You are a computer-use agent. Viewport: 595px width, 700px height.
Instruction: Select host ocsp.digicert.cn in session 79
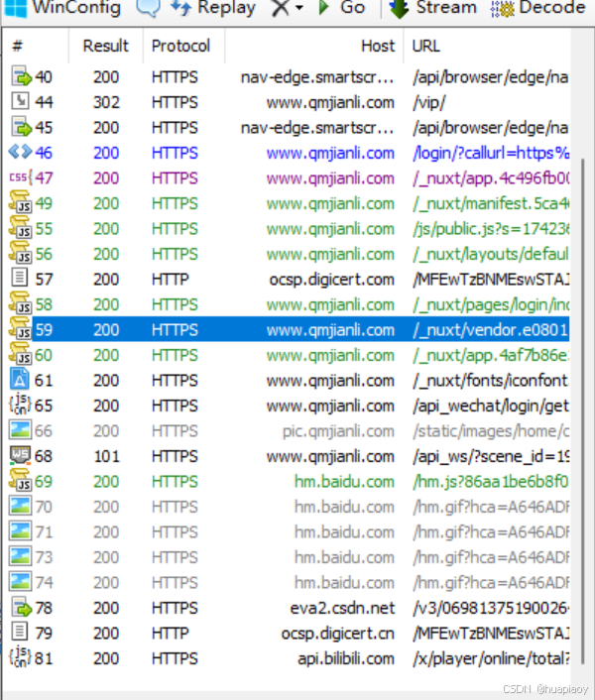(x=338, y=634)
